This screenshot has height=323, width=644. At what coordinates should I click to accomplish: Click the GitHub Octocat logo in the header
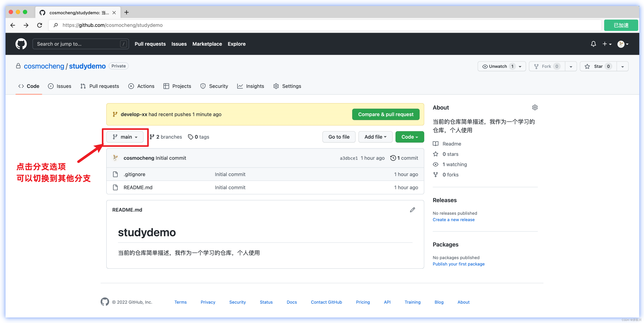pyautogui.click(x=21, y=44)
